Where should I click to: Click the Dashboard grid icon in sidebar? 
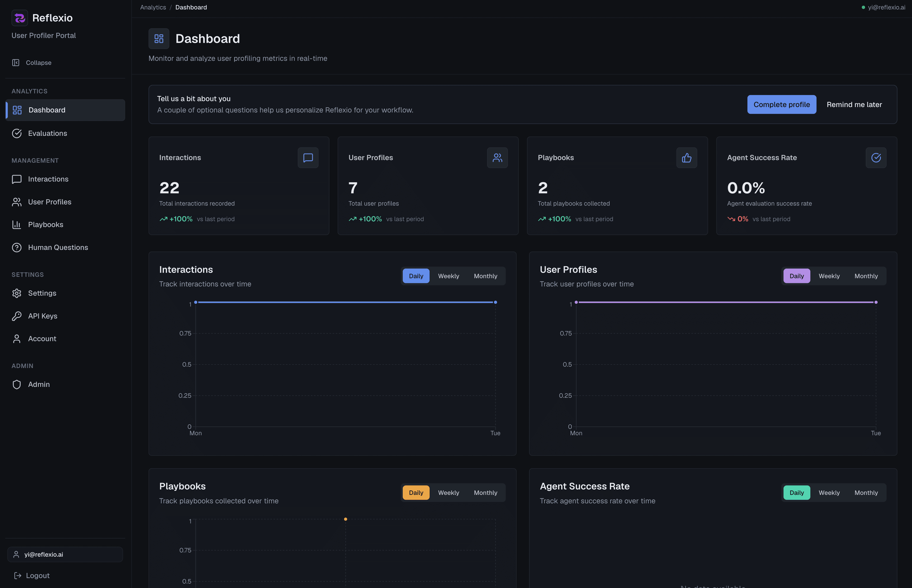pyautogui.click(x=17, y=110)
